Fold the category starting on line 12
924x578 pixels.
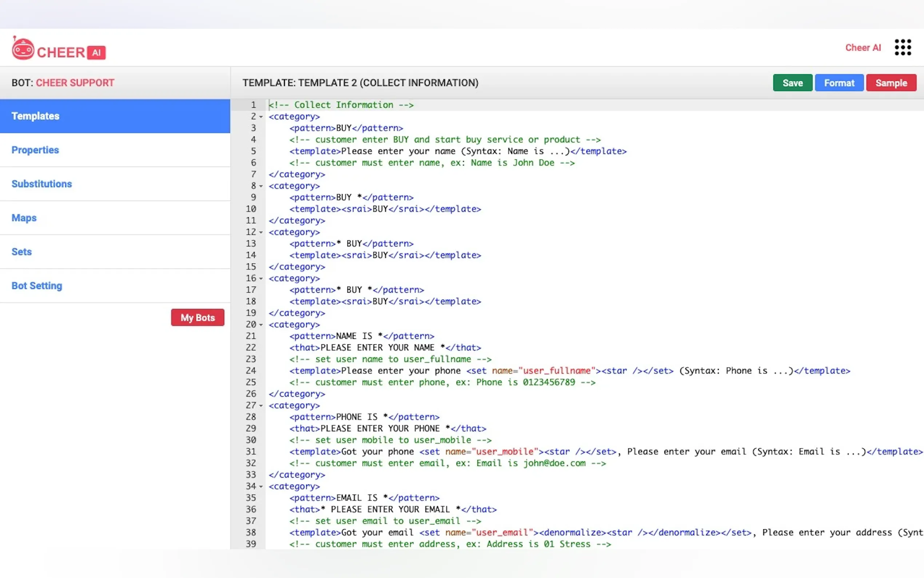coord(261,233)
